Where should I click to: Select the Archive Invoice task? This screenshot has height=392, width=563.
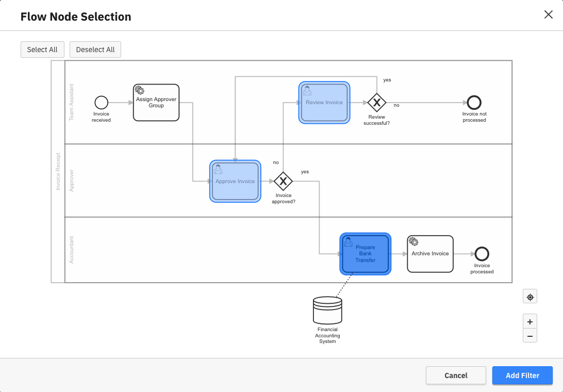point(430,254)
